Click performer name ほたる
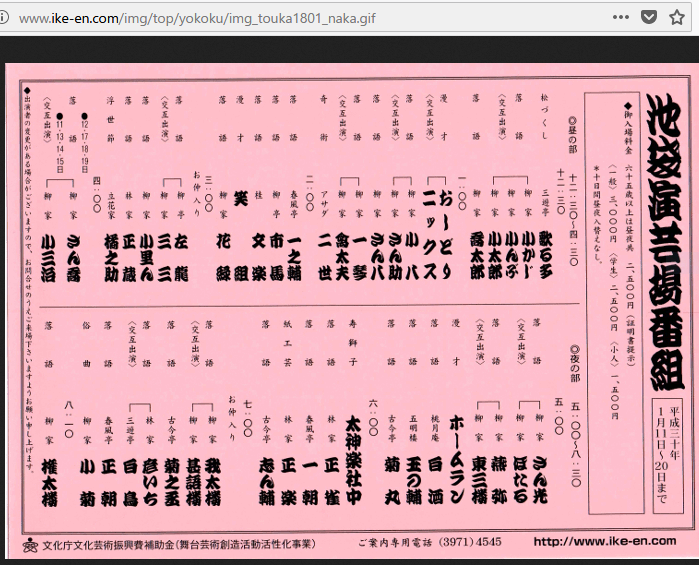Viewport: 699px width, 565px height. click(x=520, y=481)
